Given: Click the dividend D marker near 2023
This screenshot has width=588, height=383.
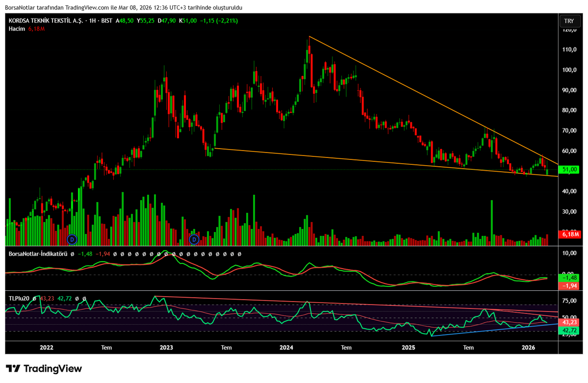Looking at the screenshot, I should point(194,239).
